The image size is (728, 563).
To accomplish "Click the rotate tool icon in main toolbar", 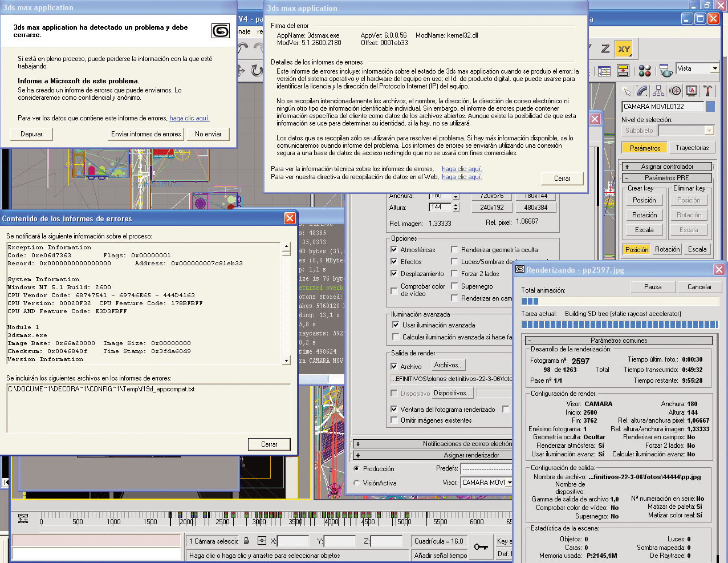I will 257,71.
